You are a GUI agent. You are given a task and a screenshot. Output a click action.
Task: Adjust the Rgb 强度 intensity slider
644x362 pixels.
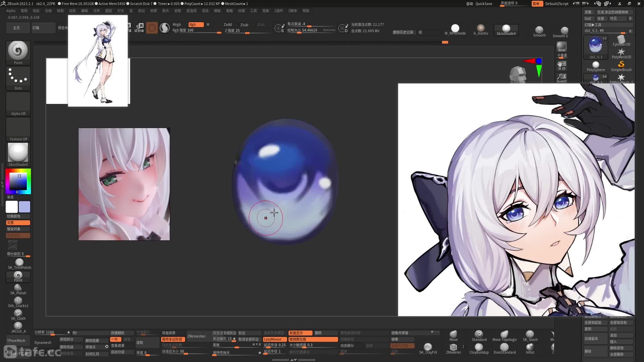tap(196, 31)
